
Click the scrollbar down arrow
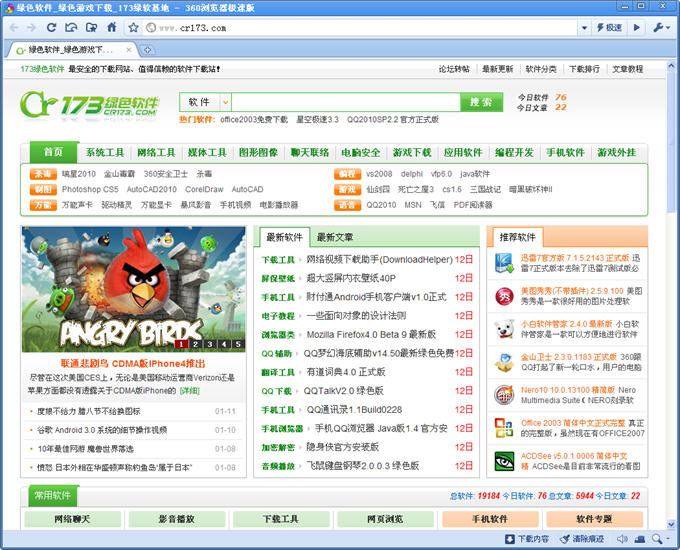[671, 524]
